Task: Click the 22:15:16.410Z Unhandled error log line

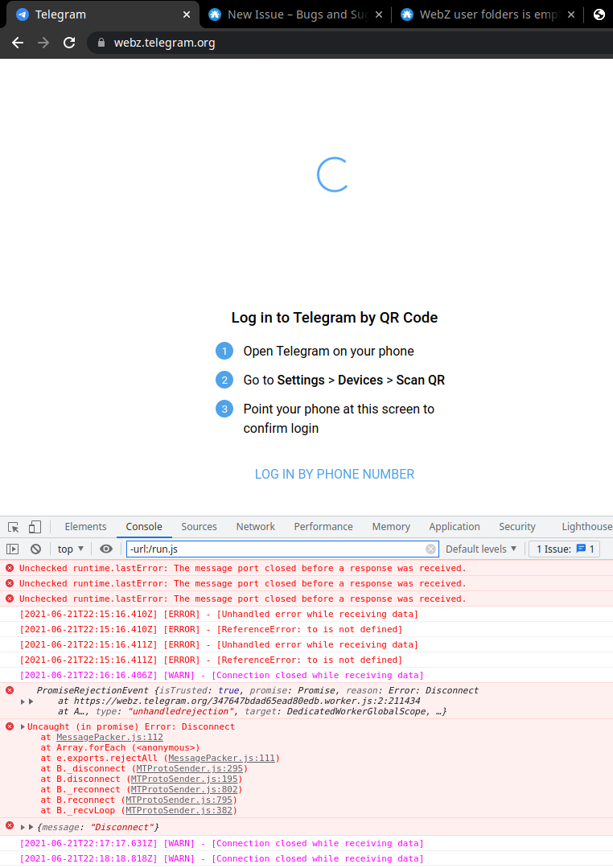Action: (219, 615)
